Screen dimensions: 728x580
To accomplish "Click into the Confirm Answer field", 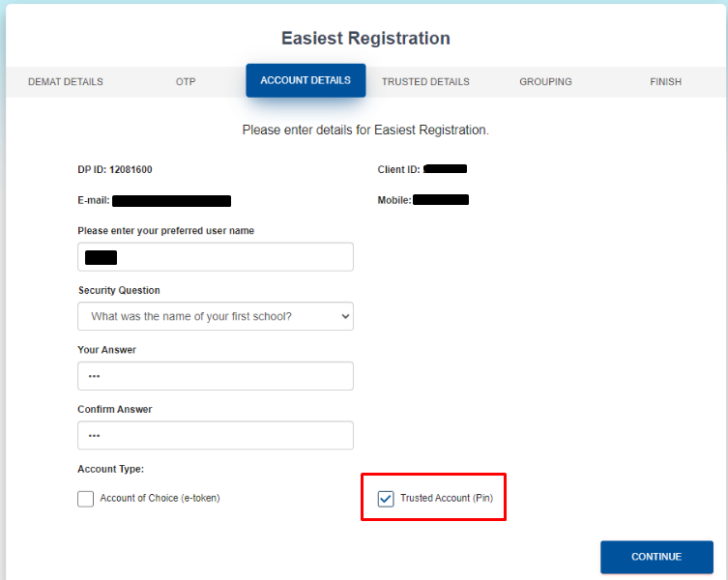I will coord(216,436).
